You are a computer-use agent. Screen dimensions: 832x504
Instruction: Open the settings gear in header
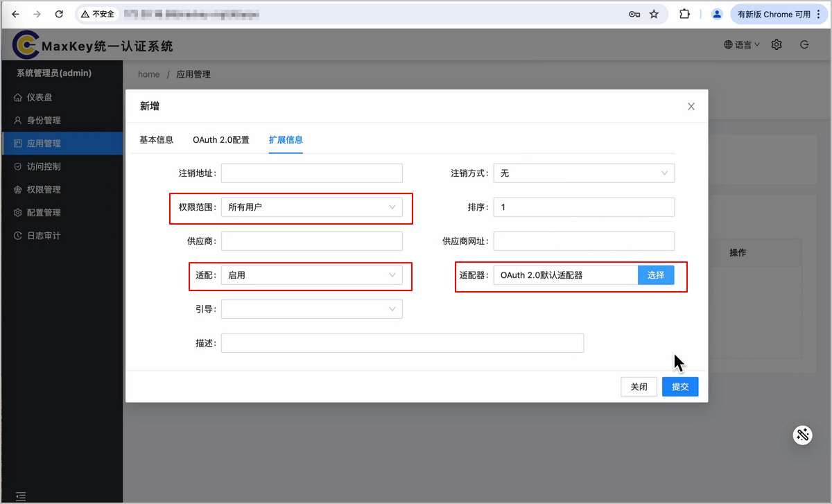pos(777,44)
